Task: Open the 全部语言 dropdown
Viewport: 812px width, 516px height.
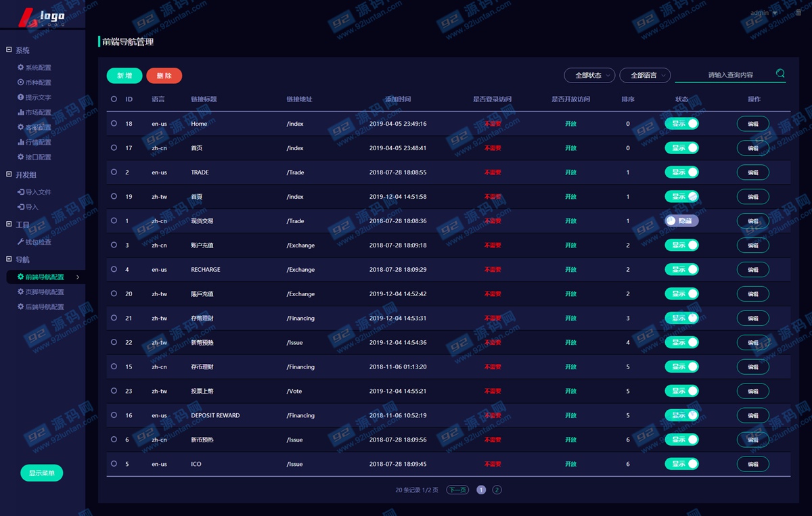Action: [645, 75]
